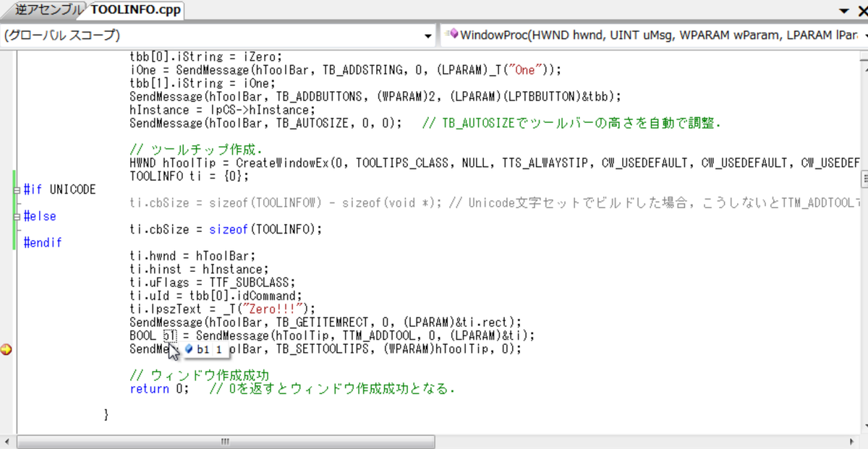The width and height of the screenshot is (868, 449).
Task: Click the TB_AUTOSIZE SendMessage line
Action: point(265,123)
